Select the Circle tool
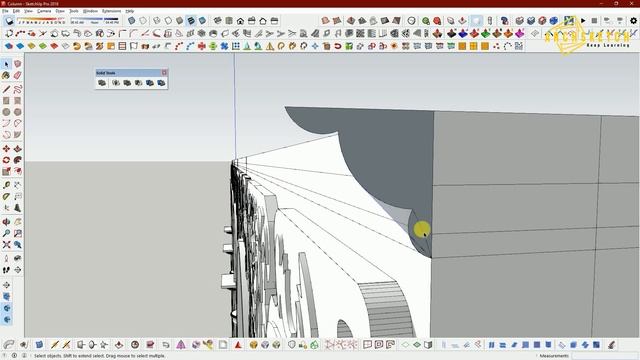Viewport: 640px width, 360px height. (6, 112)
